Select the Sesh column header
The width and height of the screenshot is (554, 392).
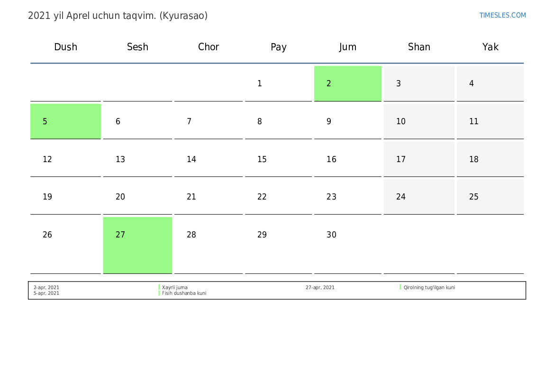tap(137, 47)
